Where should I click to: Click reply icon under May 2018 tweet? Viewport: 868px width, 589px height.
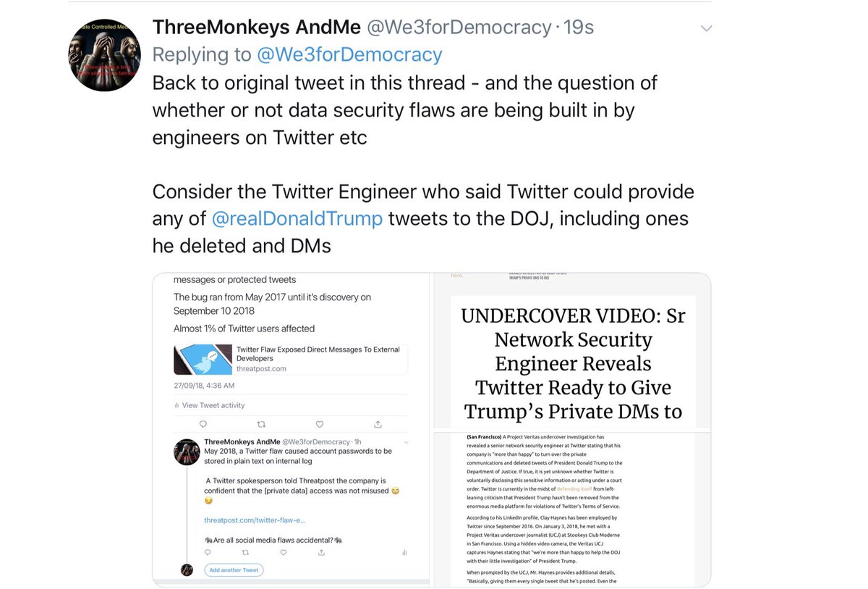coord(210,553)
